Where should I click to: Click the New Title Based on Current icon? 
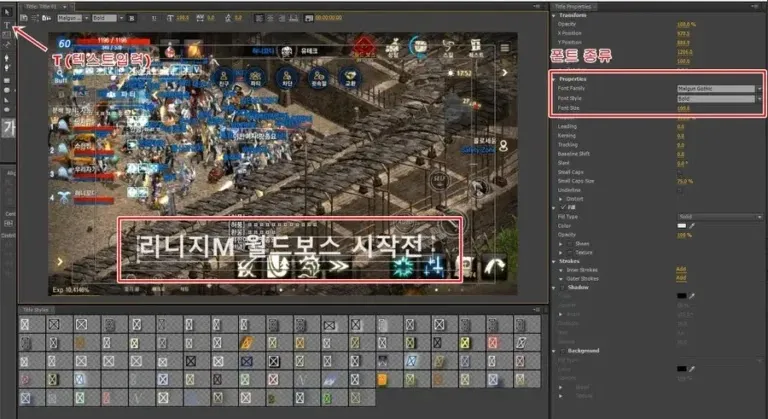[x=24, y=18]
